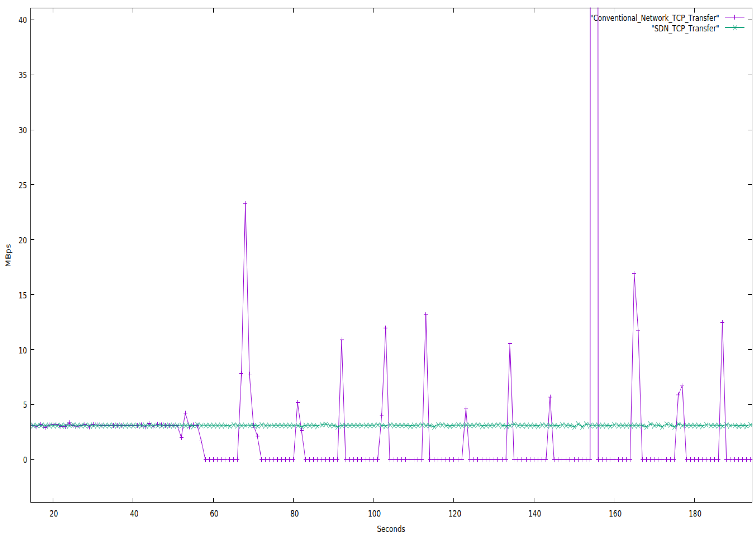This screenshot has width=756, height=537.
Task: Click the peak marker near 134 seconds
Action: coord(510,343)
